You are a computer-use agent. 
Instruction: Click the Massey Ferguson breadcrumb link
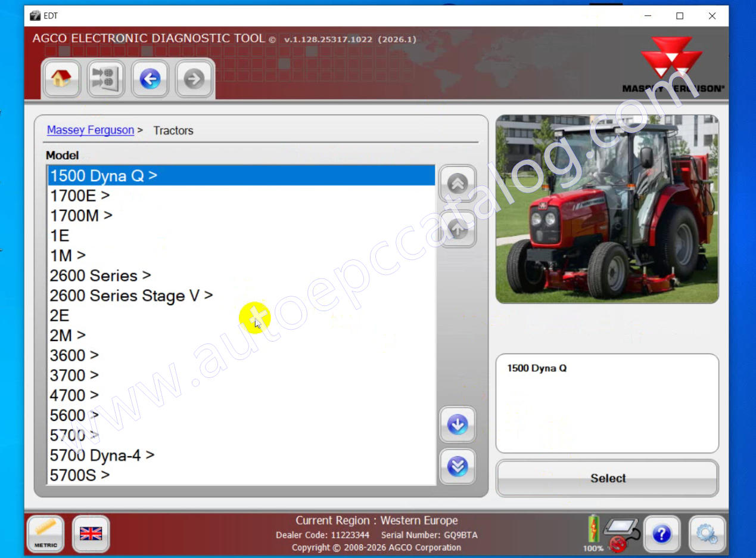coord(91,130)
